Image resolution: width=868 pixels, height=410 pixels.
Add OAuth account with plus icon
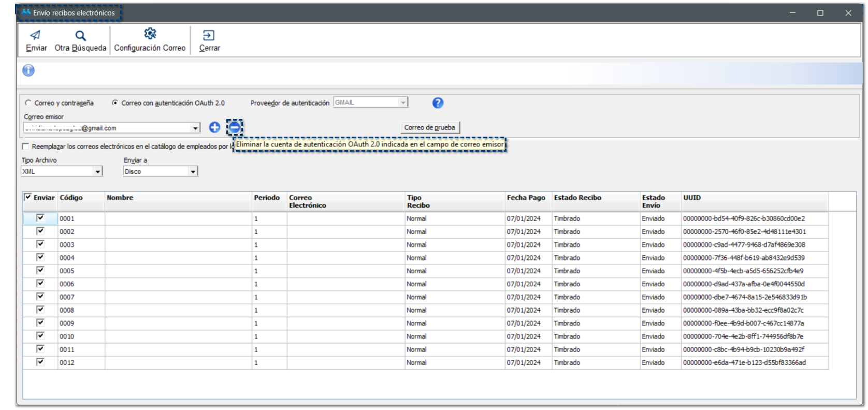214,127
